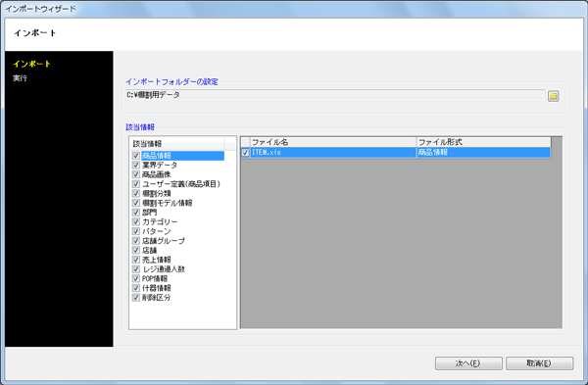Click the ファイル名 column header
Image resolution: width=588 pixels, height=385 pixels.
(x=333, y=142)
